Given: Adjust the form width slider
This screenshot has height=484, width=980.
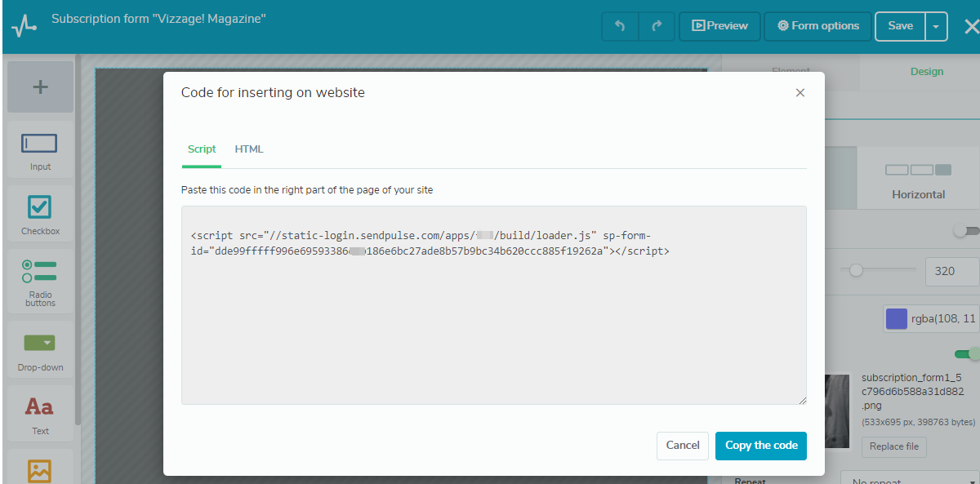Looking at the screenshot, I should [x=856, y=269].
